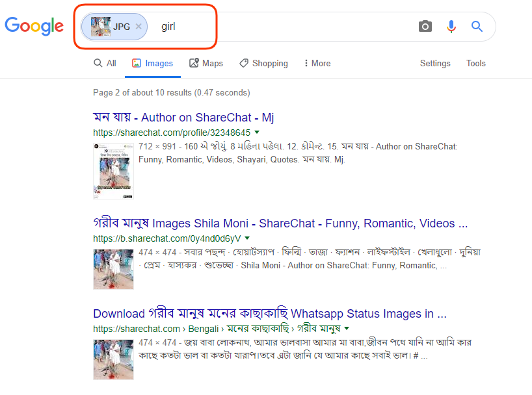The height and width of the screenshot is (395, 532).
Task: Click the b.sharechat.com/0y4nd0d6yV URL
Action: point(167,238)
